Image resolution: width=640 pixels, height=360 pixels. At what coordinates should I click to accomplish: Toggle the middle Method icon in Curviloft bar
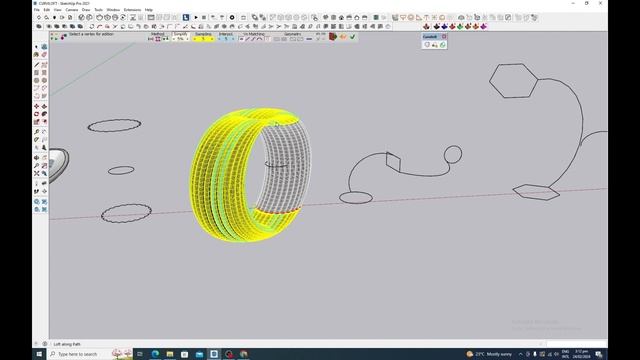pyautogui.click(x=158, y=39)
